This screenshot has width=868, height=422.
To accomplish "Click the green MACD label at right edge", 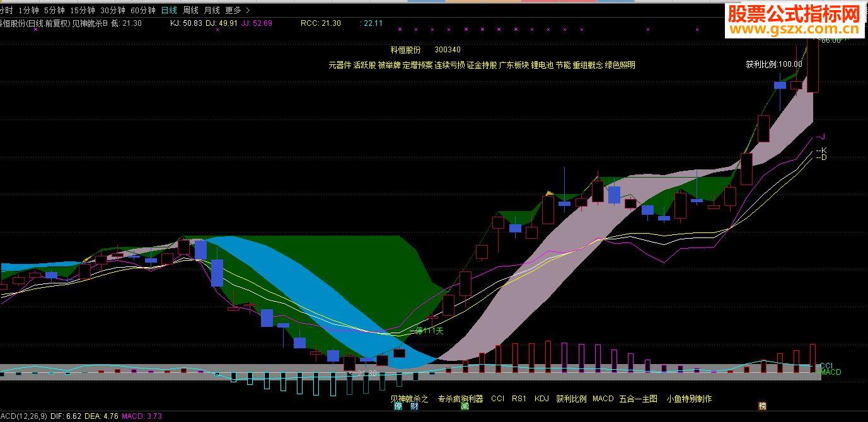I will tap(831, 372).
